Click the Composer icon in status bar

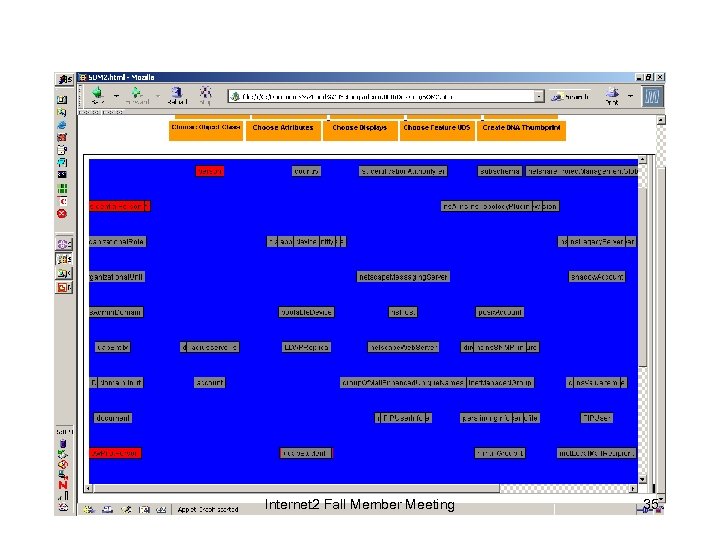click(126, 509)
